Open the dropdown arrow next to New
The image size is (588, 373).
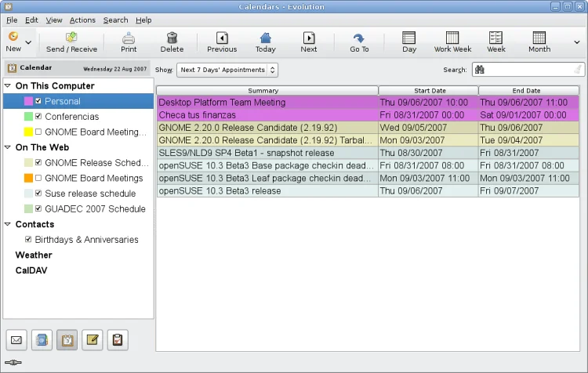tap(29, 42)
